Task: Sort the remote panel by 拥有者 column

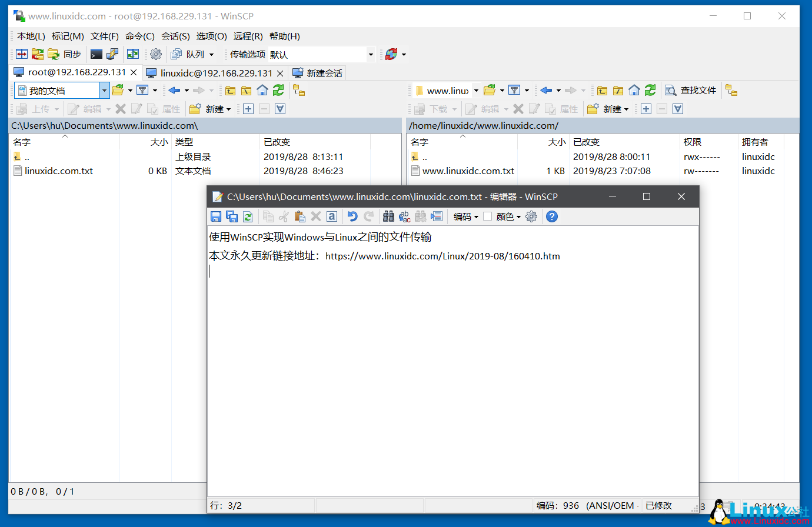Action: tap(762, 142)
